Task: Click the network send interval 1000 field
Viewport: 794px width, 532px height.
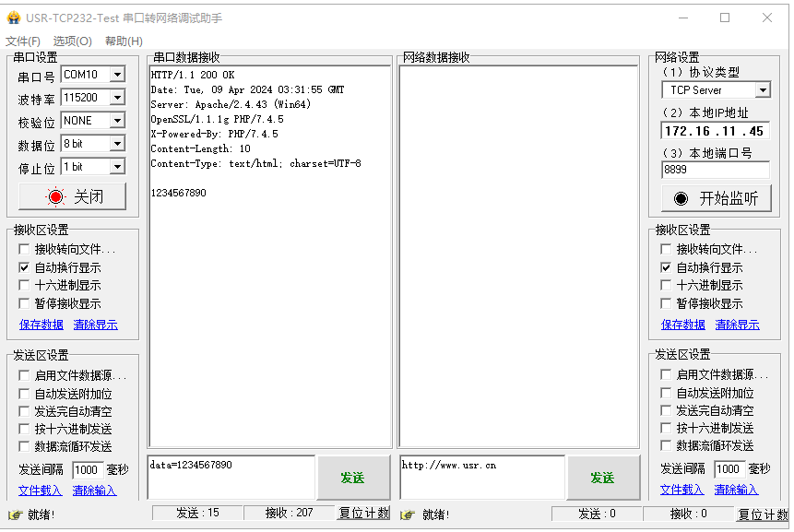Action: [x=729, y=469]
